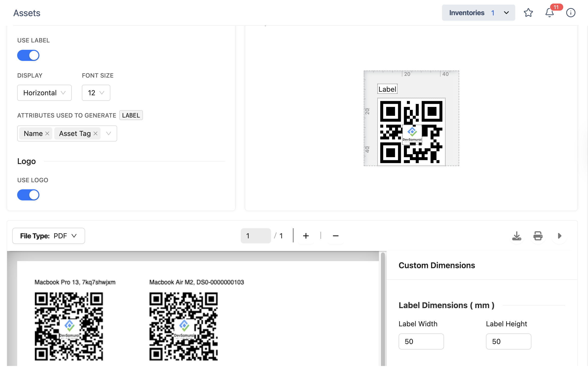Turn off the Use Logo switch
Image resolution: width=588 pixels, height=367 pixels.
[28, 195]
